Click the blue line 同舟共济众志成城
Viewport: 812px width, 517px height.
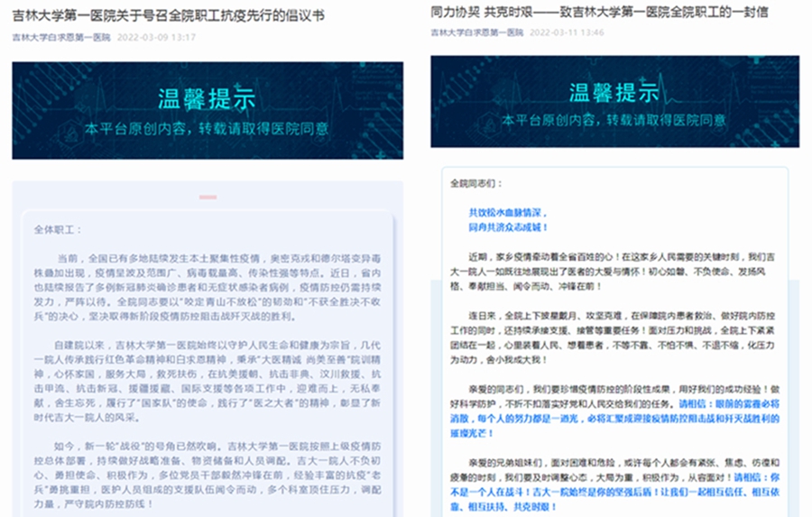[x=507, y=228]
